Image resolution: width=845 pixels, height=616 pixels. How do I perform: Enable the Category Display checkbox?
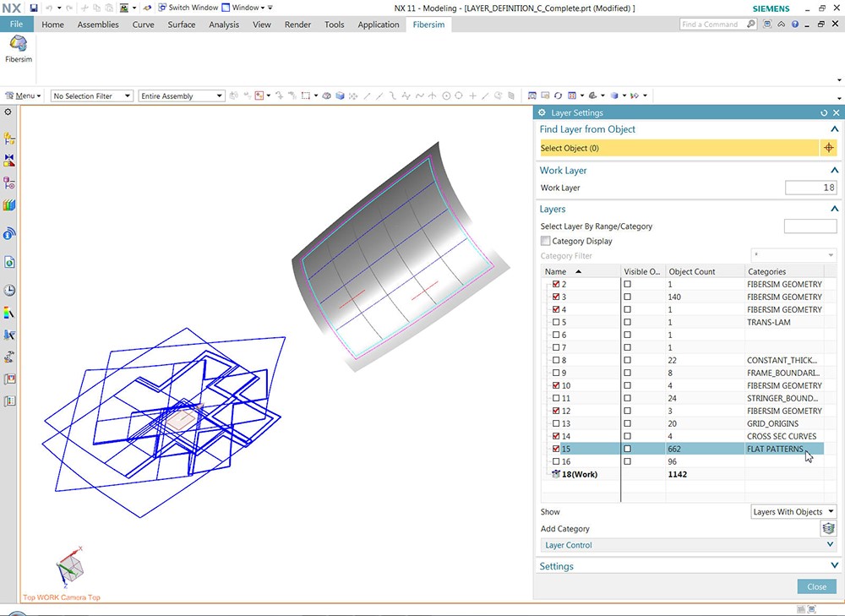pos(545,241)
